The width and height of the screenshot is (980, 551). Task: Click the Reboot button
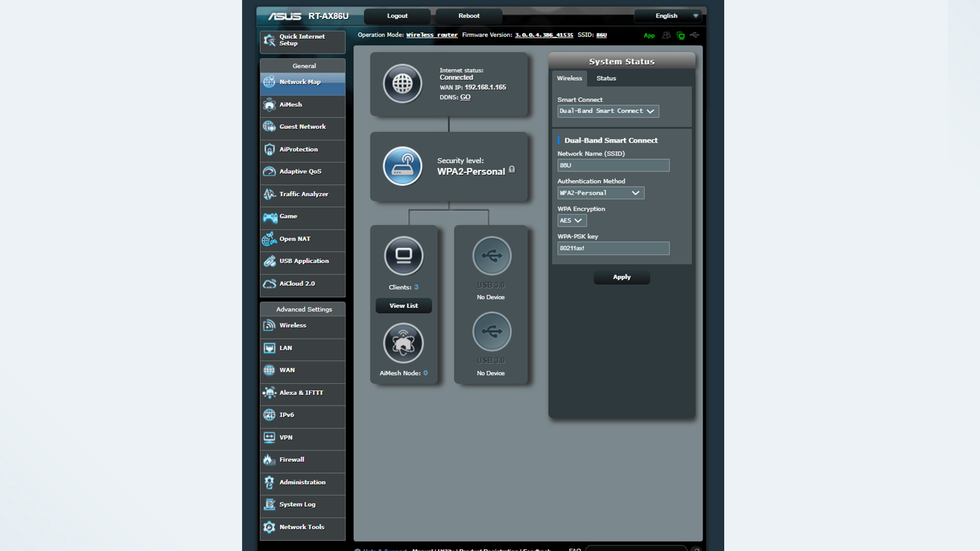click(x=469, y=16)
